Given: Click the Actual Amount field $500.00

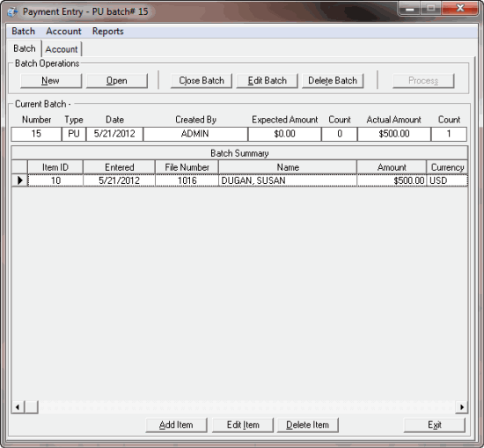Looking at the screenshot, I should [394, 134].
